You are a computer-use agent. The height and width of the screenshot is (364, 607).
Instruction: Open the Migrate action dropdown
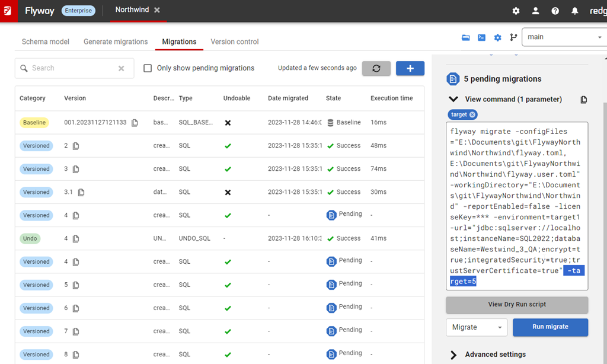tap(477, 327)
